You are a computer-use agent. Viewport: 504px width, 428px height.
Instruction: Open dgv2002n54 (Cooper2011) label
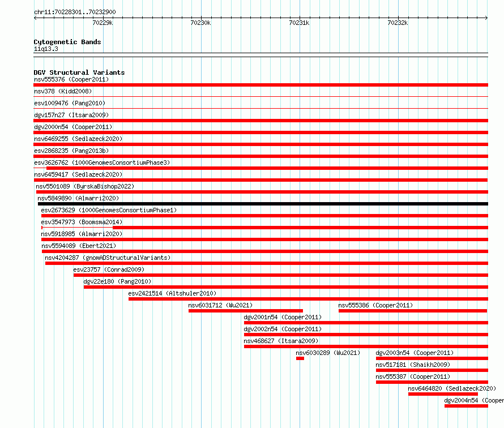pos(283,329)
